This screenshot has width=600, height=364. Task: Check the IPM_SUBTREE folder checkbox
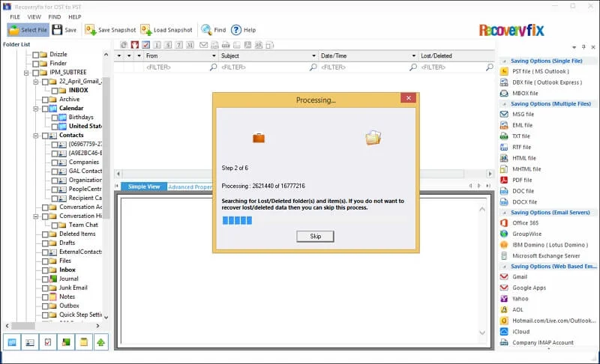click(x=35, y=73)
